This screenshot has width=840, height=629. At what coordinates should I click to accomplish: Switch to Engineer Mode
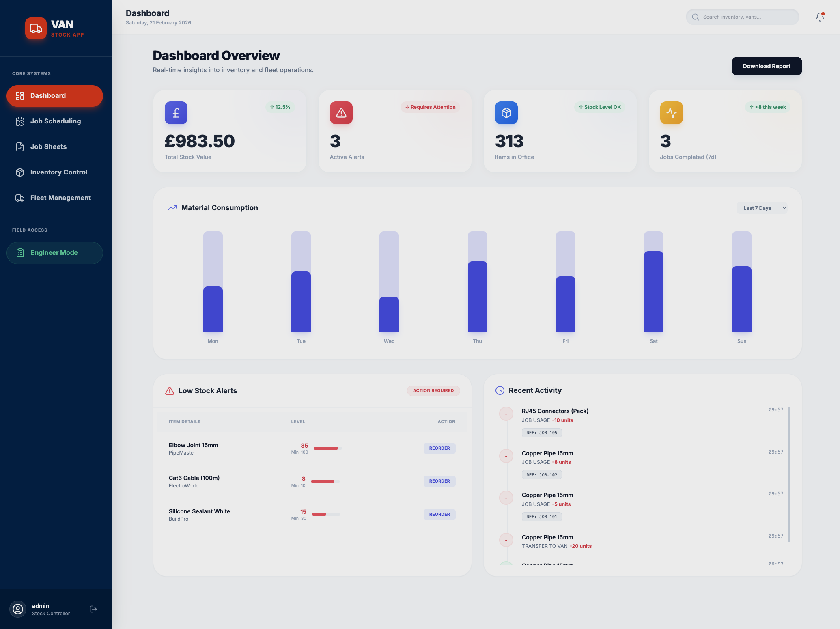point(55,252)
